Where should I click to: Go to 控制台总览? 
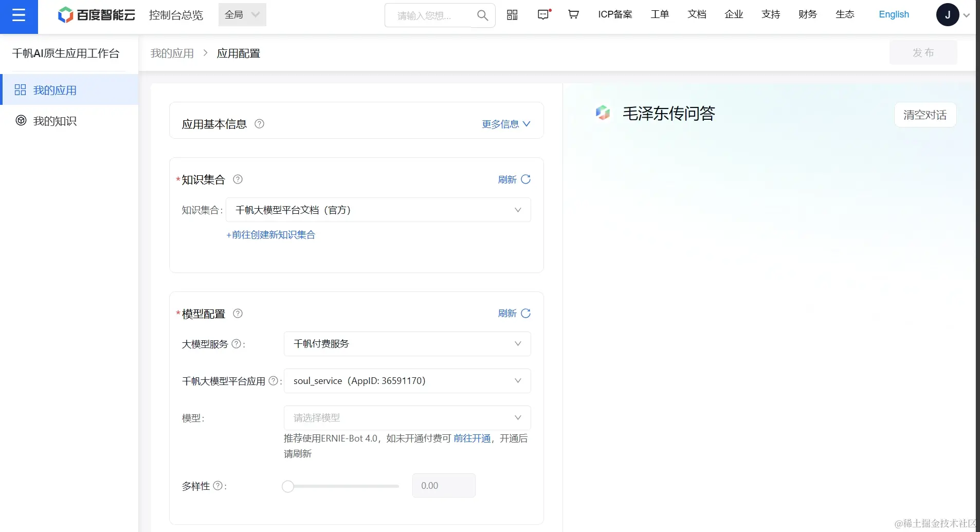click(x=176, y=15)
